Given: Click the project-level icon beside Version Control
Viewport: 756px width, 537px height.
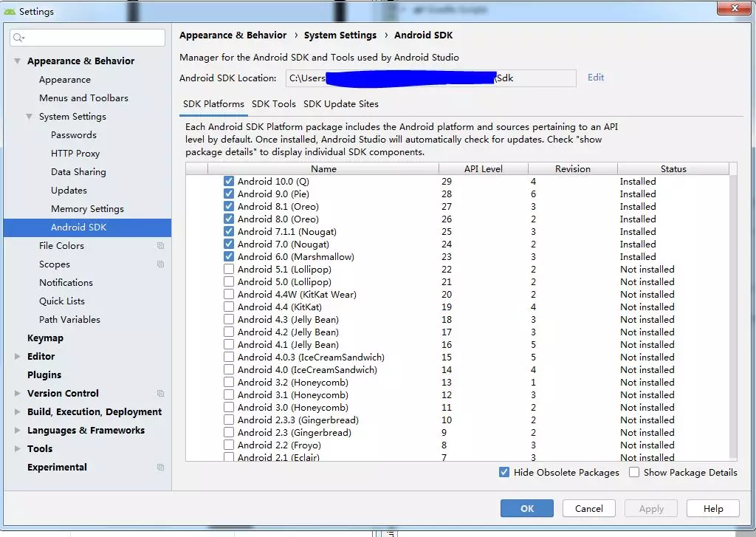Looking at the screenshot, I should pyautogui.click(x=160, y=393).
